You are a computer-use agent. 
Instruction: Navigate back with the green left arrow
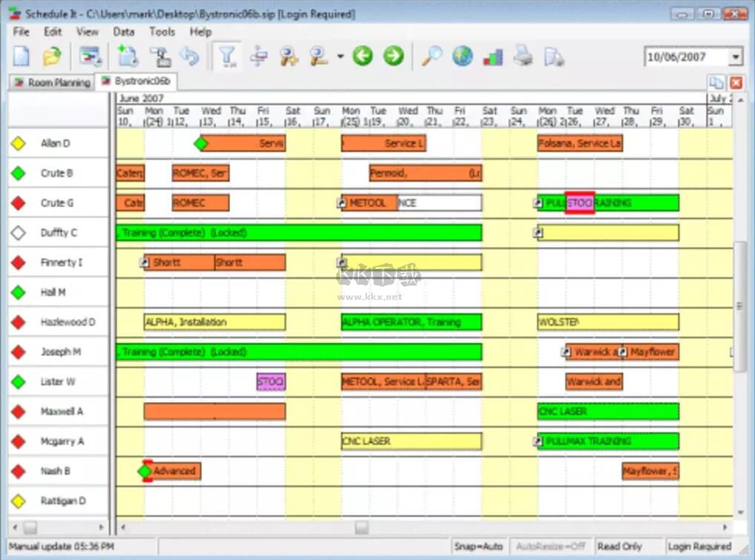click(362, 56)
